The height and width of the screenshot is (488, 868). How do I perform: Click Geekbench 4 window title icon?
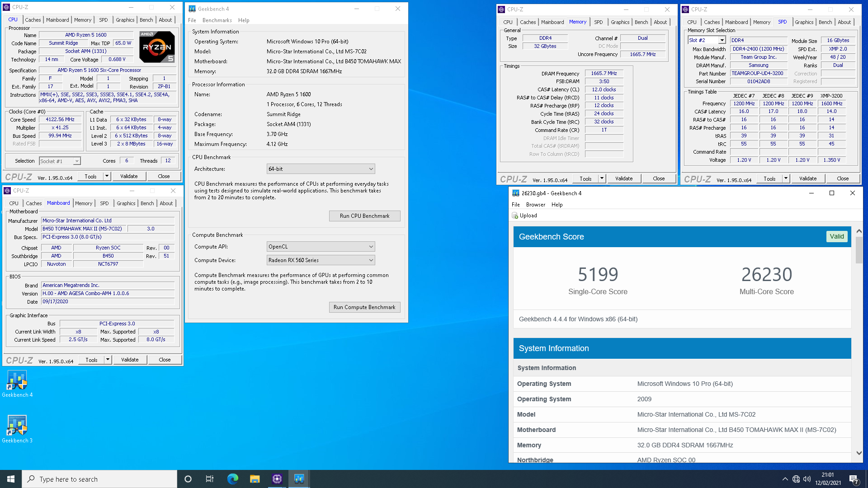(x=192, y=9)
